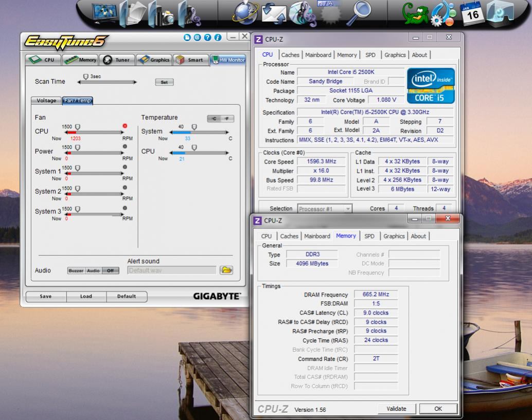Click the Memory Size value 4096 MBytes
This screenshot has height=420, width=532.
point(312,263)
